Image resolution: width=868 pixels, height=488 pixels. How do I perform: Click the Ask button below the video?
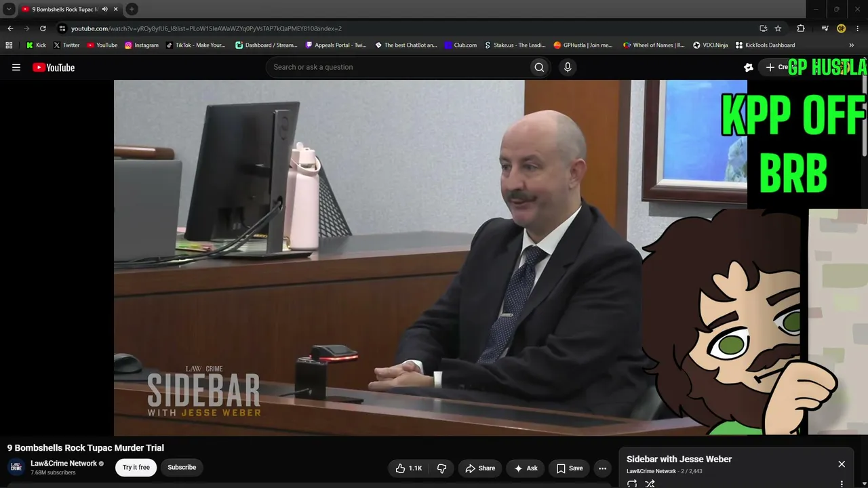coord(526,468)
